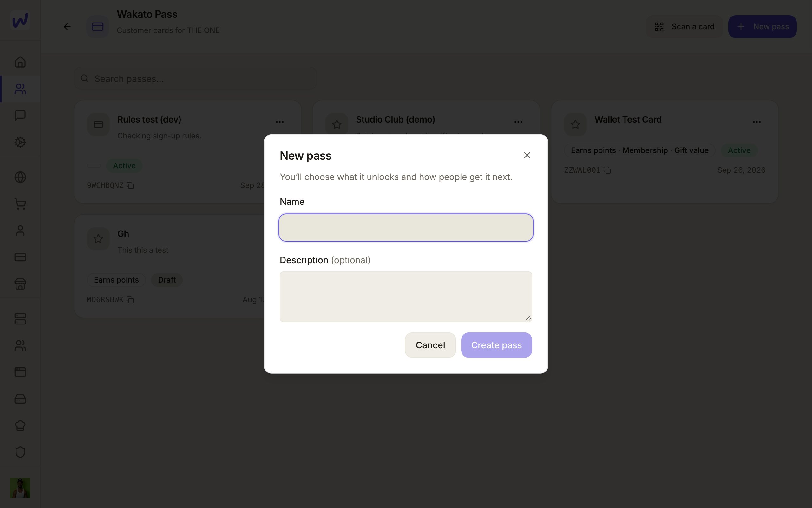Open the chat messages sidebar icon
Viewport: 812px width, 508px height.
[20, 115]
